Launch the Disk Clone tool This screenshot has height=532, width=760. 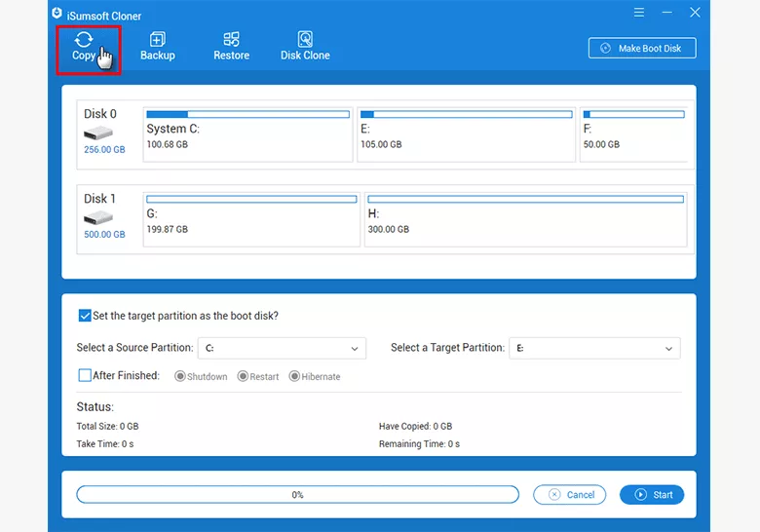click(305, 40)
